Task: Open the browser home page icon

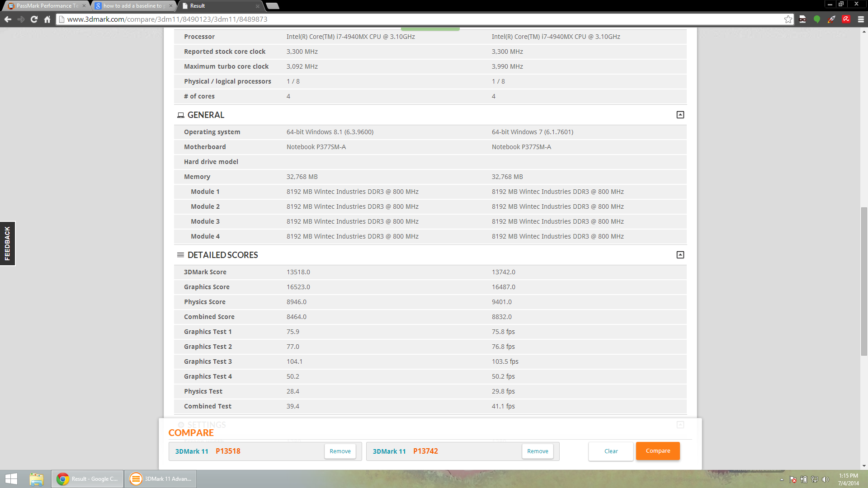Action: click(47, 19)
